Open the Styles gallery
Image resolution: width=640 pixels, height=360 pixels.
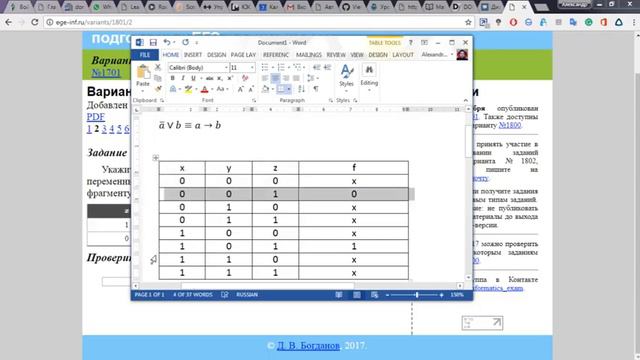346,76
